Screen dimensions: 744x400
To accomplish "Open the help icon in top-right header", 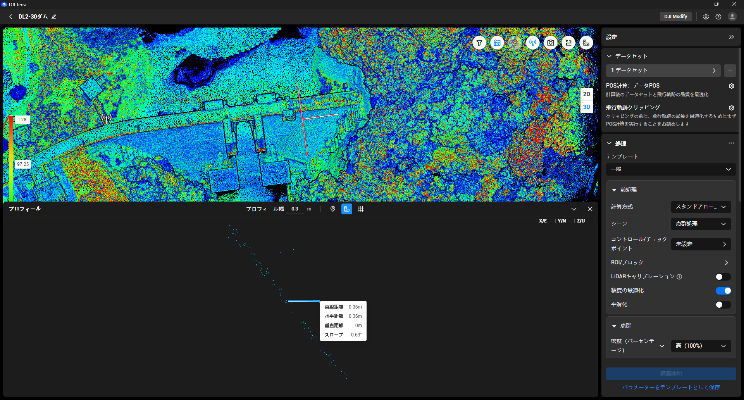I will [x=718, y=17].
